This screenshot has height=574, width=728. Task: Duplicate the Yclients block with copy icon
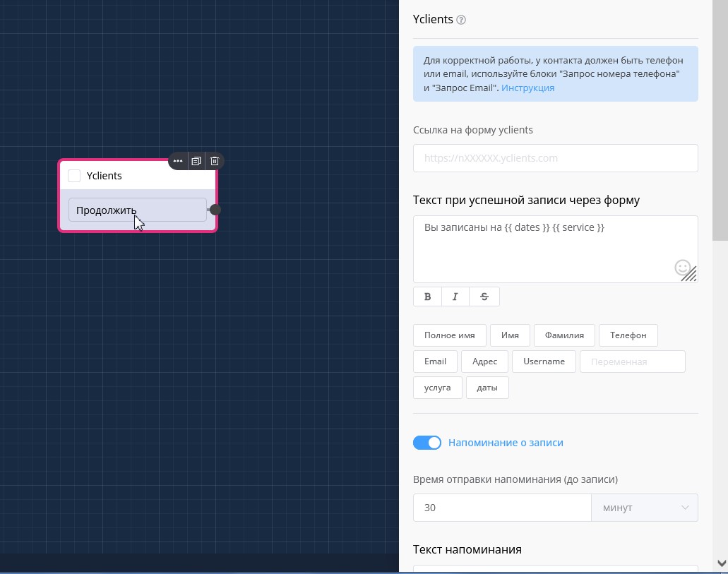tap(196, 161)
